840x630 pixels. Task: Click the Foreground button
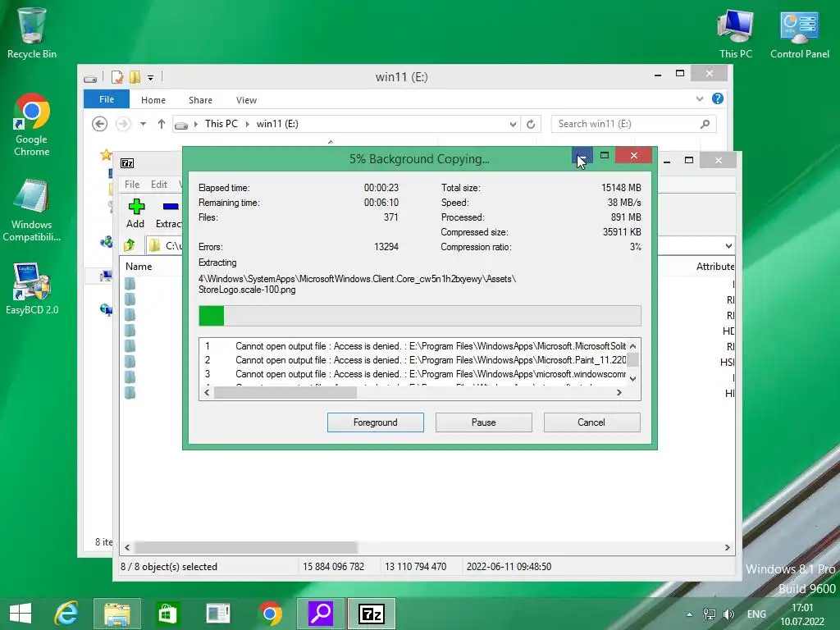(x=376, y=422)
